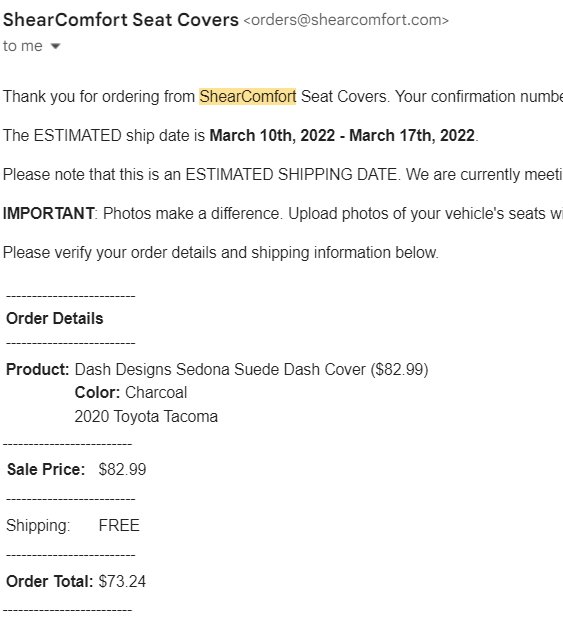Click the Product: label
The image size is (563, 630).
coord(38,369)
